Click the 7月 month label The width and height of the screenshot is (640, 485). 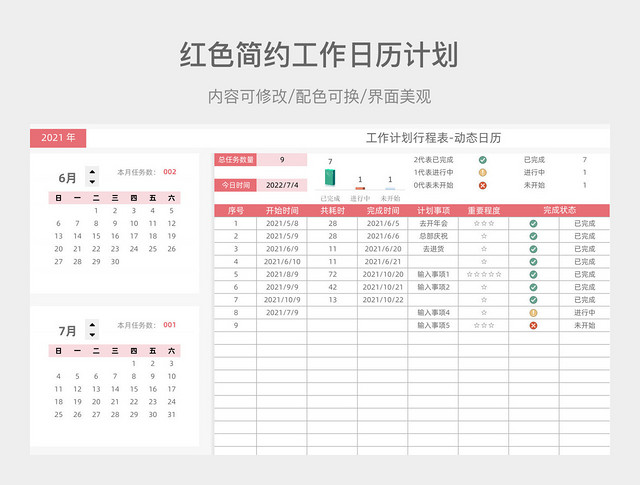point(67,331)
